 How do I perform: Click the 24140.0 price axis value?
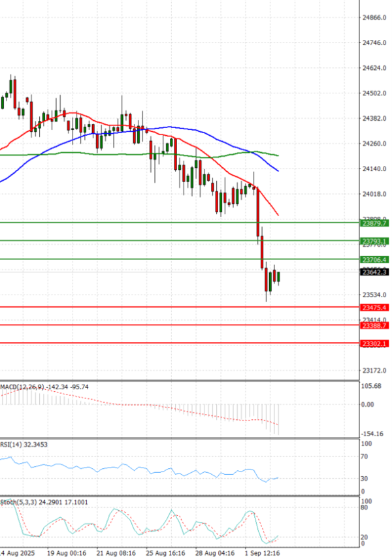coord(374,169)
